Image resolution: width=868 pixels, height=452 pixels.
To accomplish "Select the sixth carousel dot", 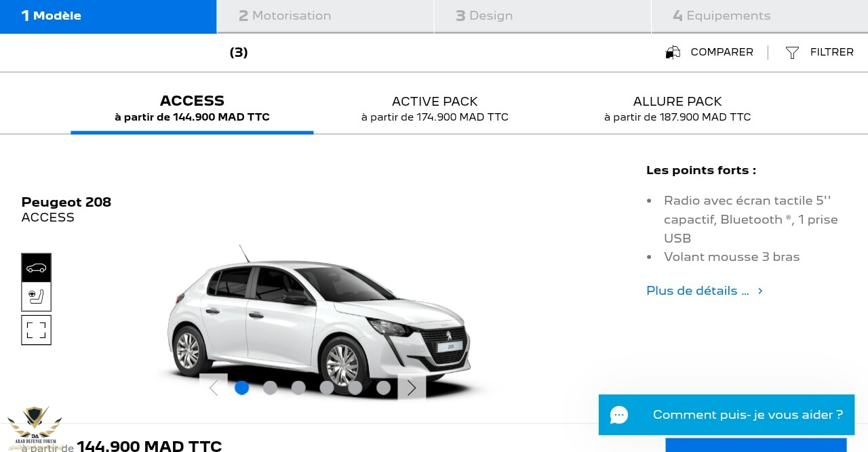I will point(384,388).
